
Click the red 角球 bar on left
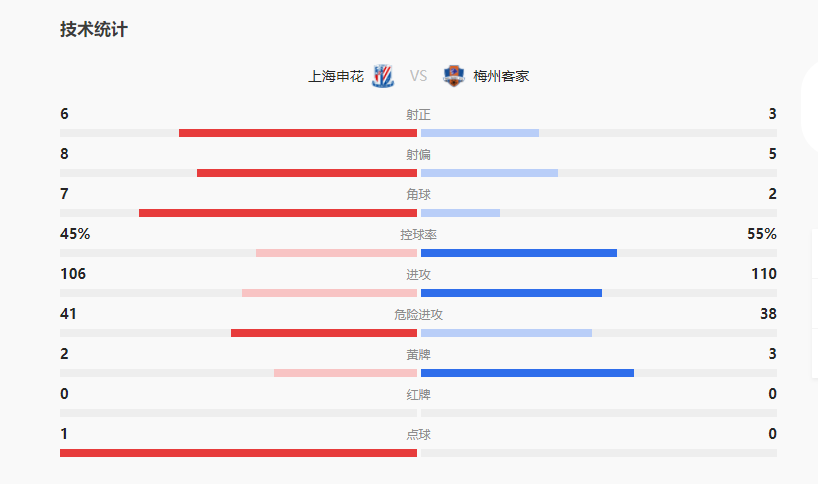(x=277, y=213)
